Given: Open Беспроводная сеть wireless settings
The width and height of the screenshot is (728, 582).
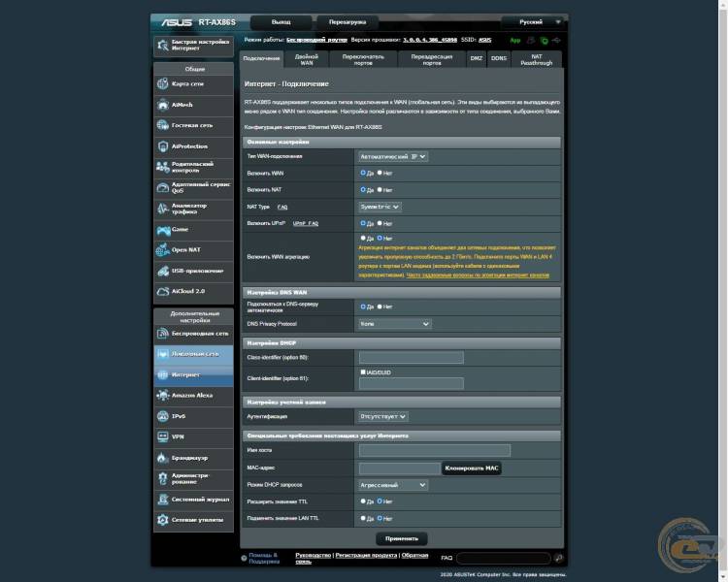Looking at the screenshot, I should pyautogui.click(x=193, y=334).
